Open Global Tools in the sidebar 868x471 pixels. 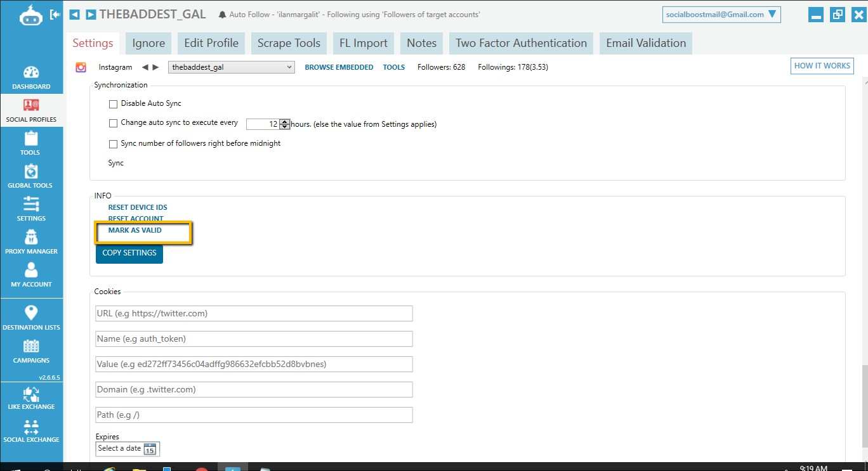click(31, 176)
